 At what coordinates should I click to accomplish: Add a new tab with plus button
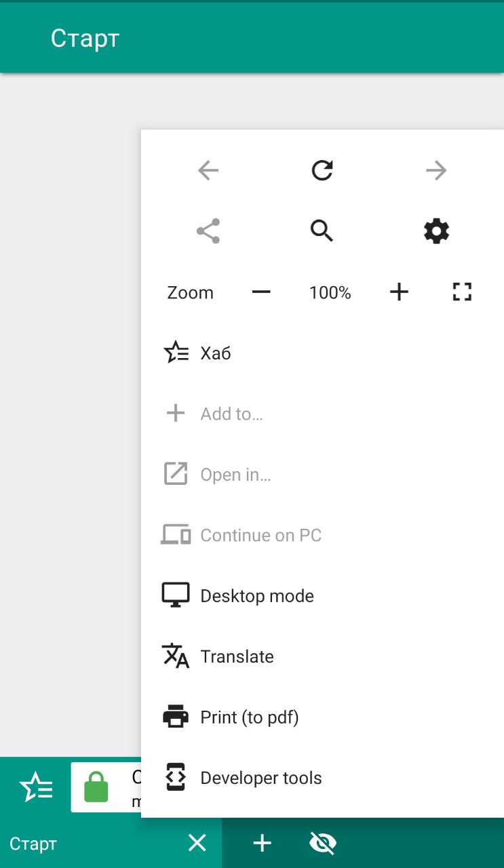click(262, 844)
